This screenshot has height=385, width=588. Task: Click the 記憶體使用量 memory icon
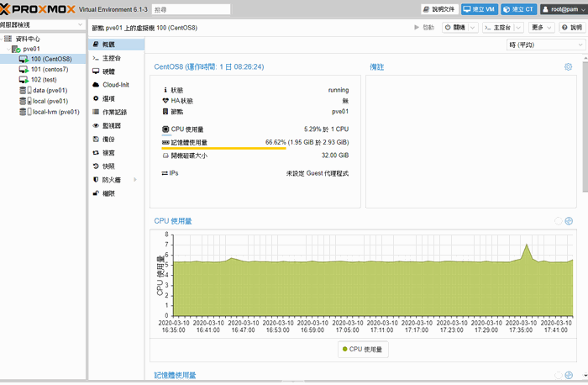(165, 143)
